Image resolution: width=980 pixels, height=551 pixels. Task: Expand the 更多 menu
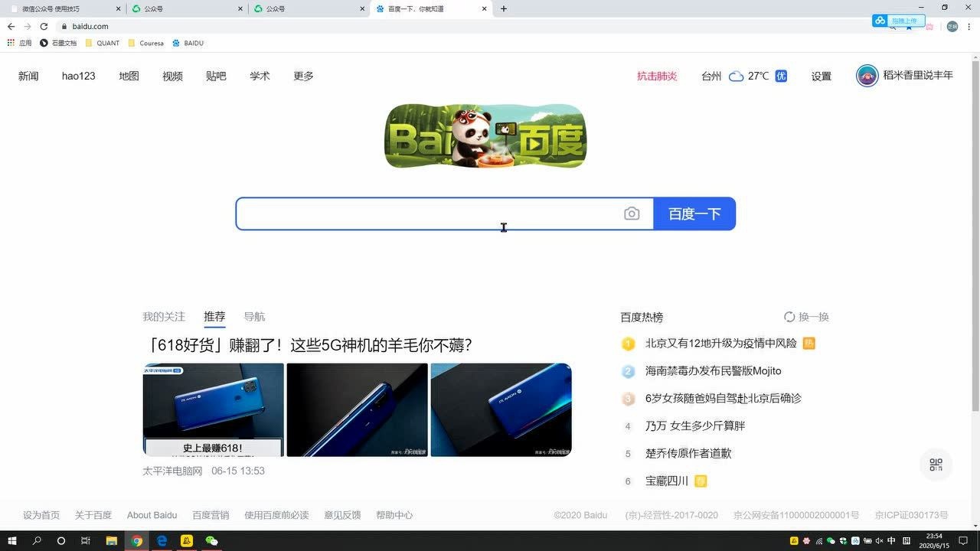[303, 76]
